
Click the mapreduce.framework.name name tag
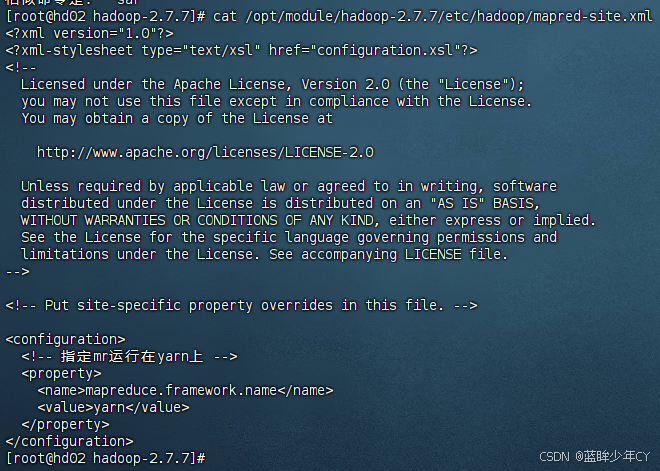185,391
